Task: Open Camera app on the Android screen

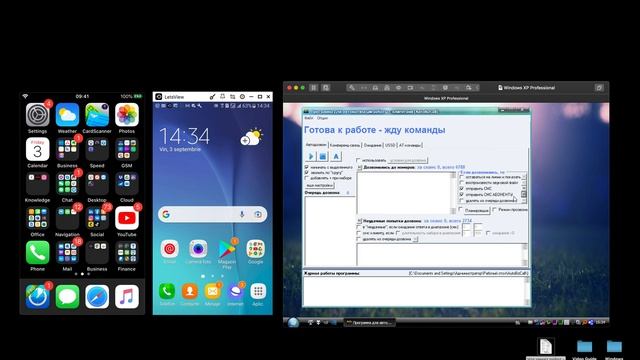Action: (x=198, y=249)
